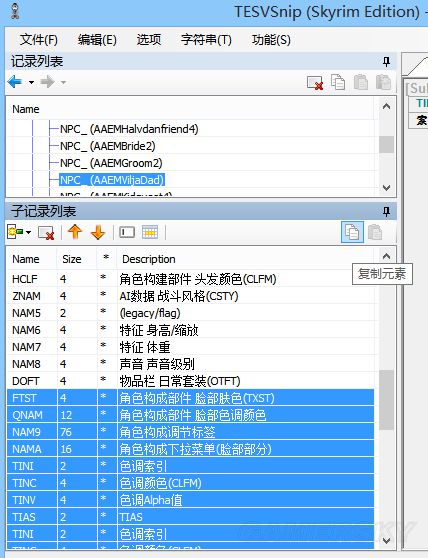Screen dimensions: 428x558
Task: Click the orange move subrecord up arrow
Action: point(75,232)
